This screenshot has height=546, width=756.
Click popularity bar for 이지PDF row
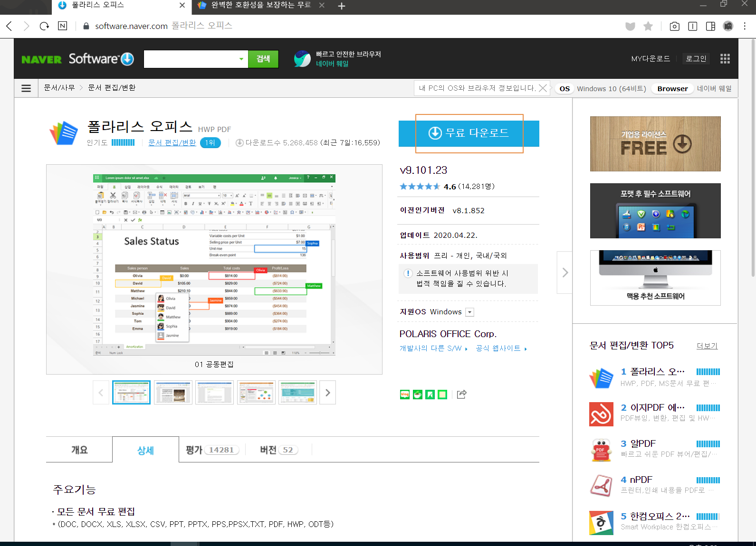point(708,408)
